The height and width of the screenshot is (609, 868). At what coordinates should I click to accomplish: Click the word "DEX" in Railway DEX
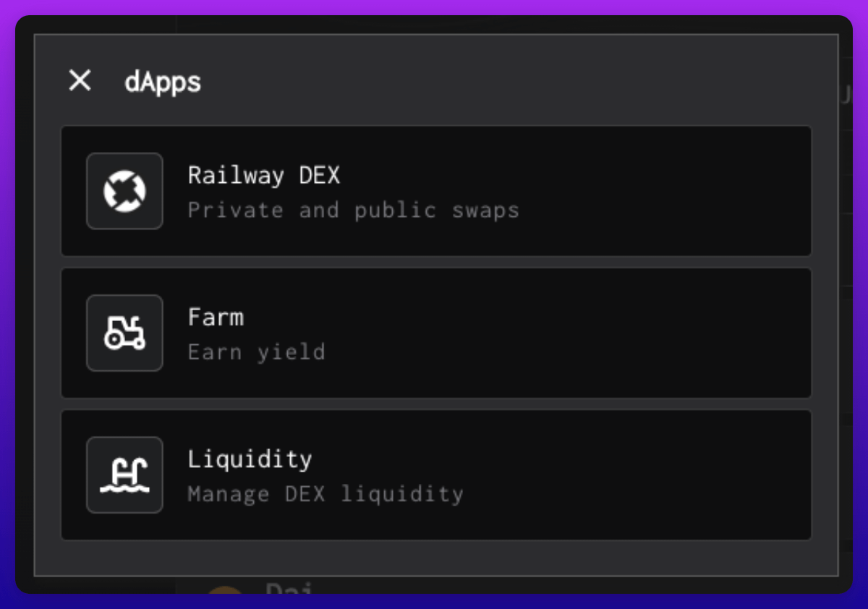coord(318,175)
